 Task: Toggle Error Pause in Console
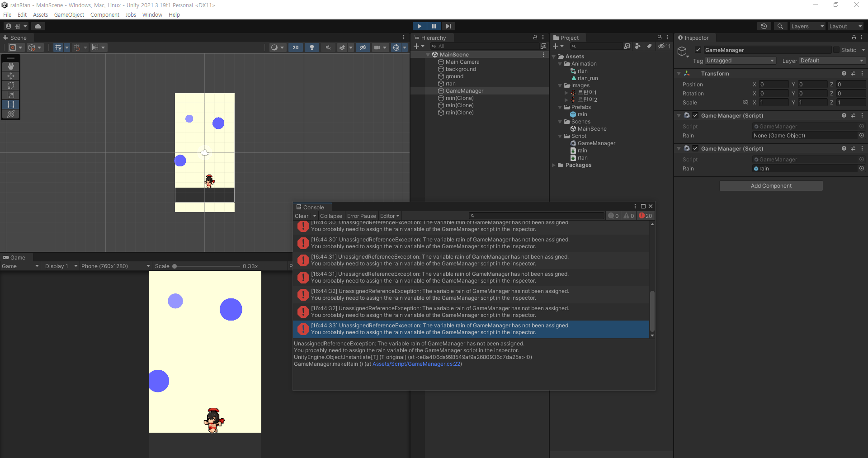(x=361, y=216)
